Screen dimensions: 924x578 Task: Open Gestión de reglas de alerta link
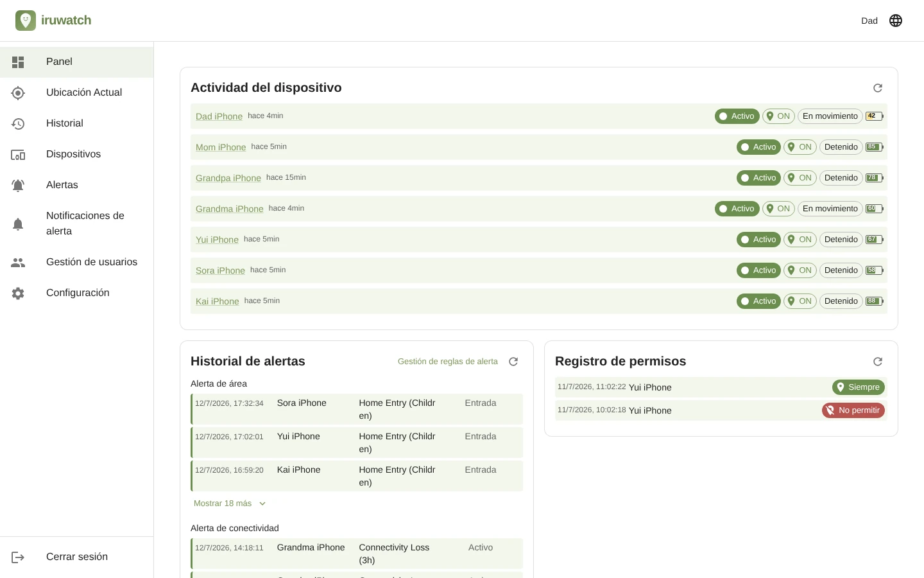448,362
